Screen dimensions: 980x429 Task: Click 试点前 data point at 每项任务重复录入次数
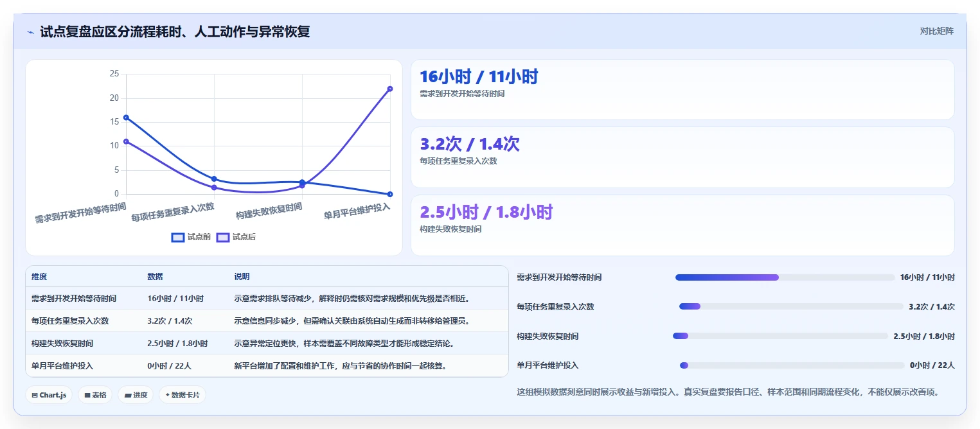pyautogui.click(x=214, y=179)
